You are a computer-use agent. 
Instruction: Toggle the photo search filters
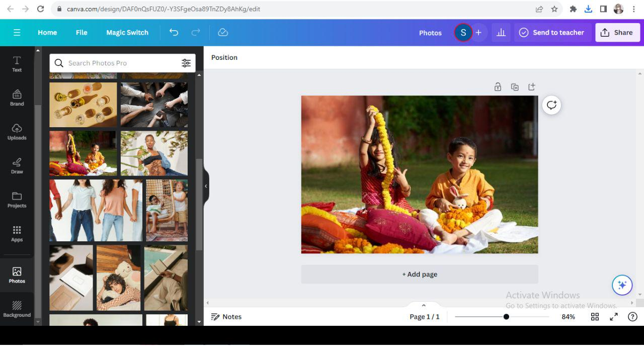click(x=186, y=63)
